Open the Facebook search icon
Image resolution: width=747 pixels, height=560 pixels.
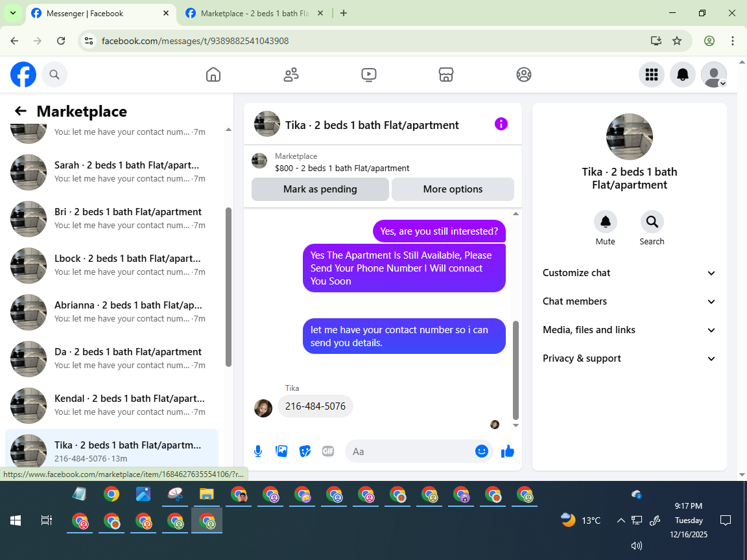click(54, 75)
